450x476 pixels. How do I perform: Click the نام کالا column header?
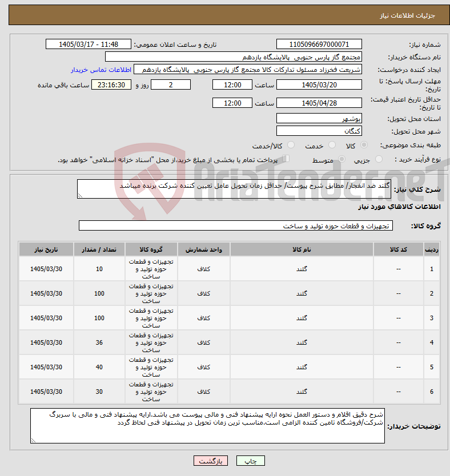point(302,249)
